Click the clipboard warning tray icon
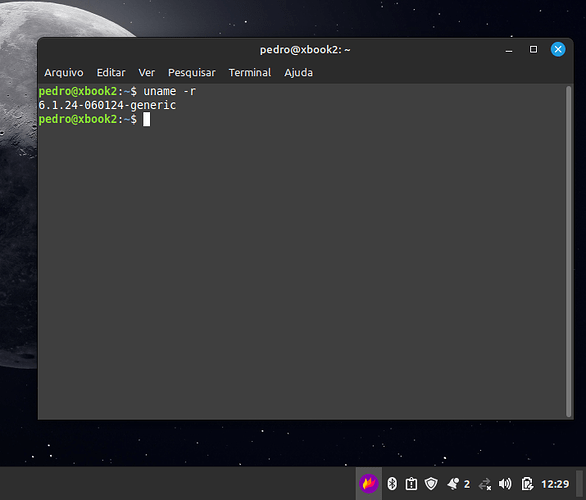 tap(411, 484)
